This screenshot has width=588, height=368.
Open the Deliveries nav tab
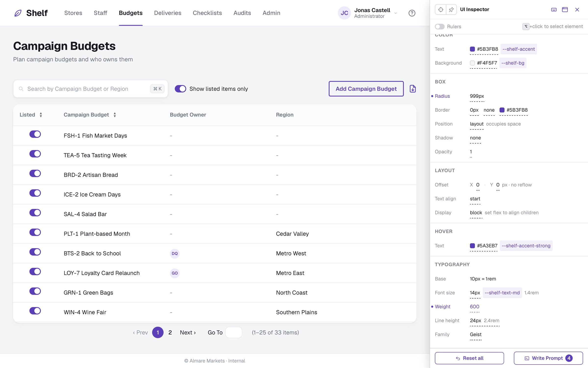(x=168, y=13)
